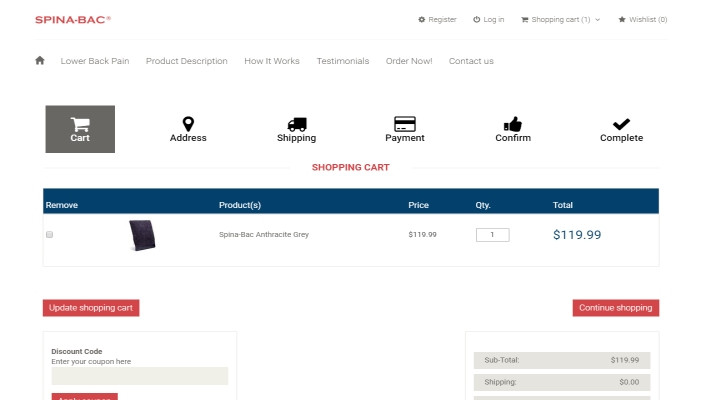This screenshot has height=400, width=701.
Task: Click the gear icon beside Register
Action: coord(422,20)
